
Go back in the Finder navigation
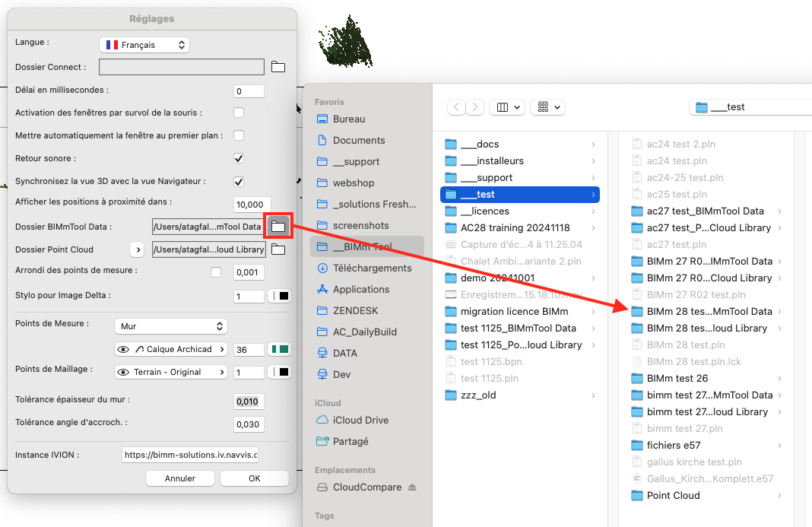tap(456, 106)
